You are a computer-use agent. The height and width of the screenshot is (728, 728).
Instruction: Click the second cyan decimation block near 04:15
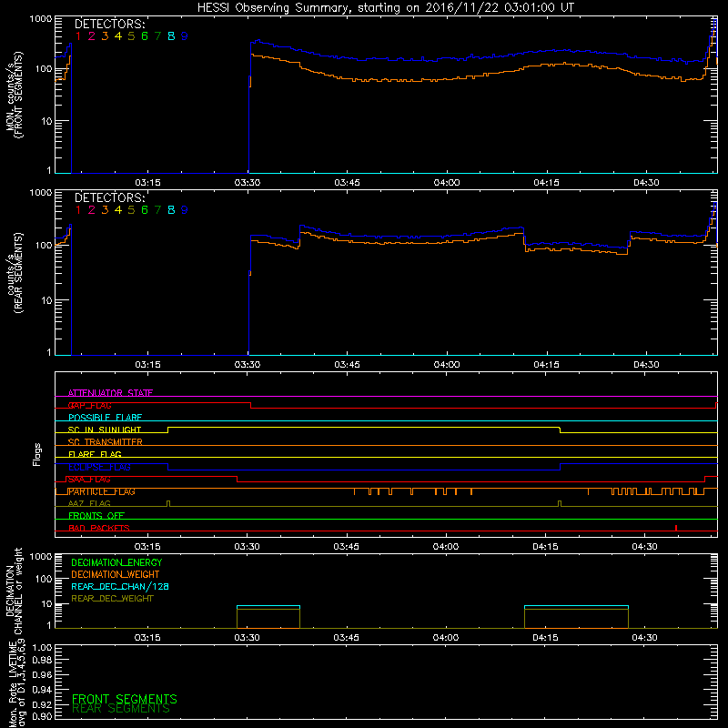click(576, 606)
